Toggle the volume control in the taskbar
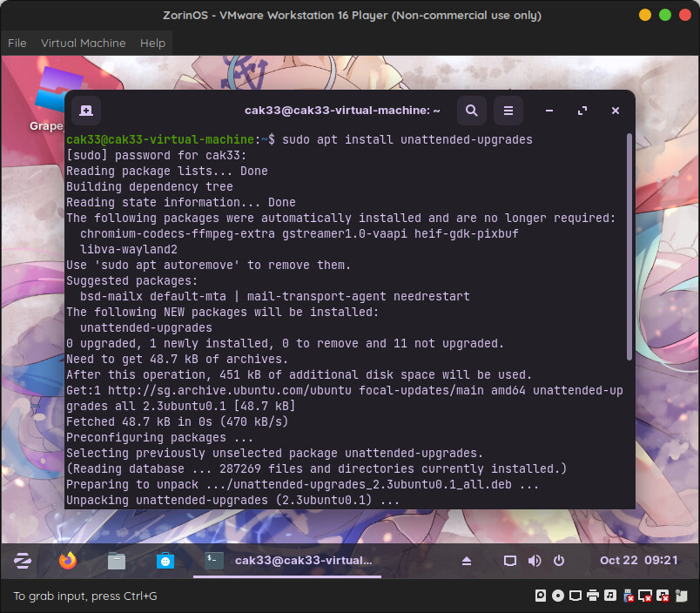 point(534,561)
